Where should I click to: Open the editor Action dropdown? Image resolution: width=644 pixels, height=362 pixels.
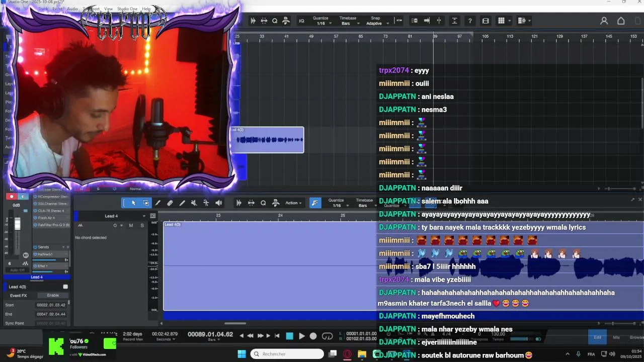coord(294,203)
